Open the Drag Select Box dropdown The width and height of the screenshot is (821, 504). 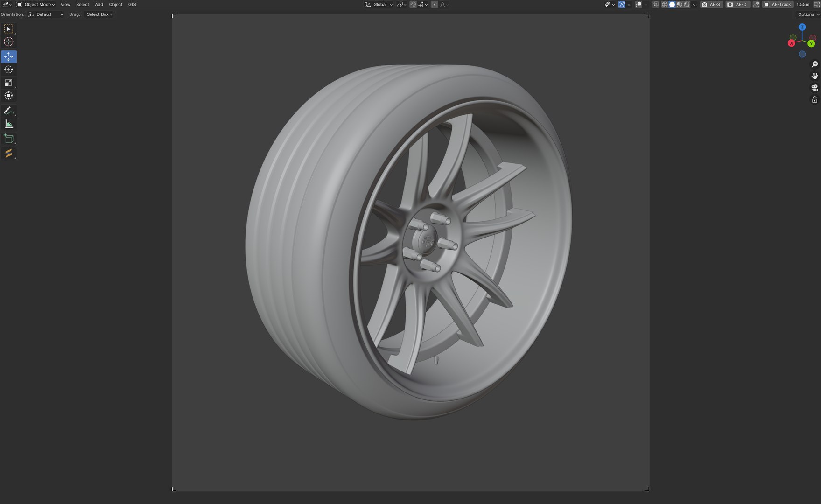pyautogui.click(x=99, y=14)
